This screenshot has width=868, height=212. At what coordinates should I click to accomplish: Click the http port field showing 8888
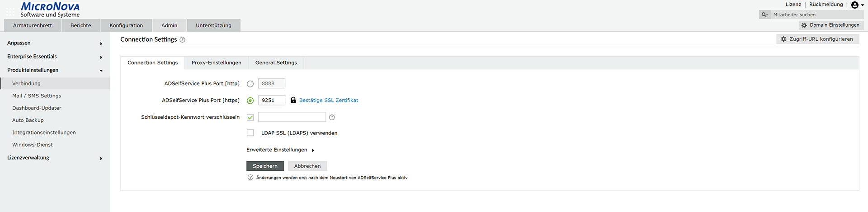[x=272, y=84]
